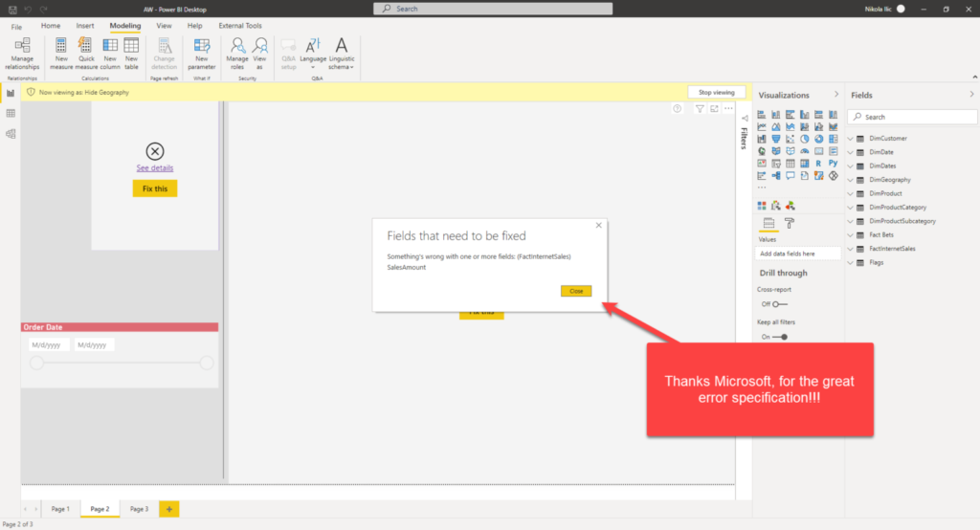This screenshot has width=980, height=530.
Task: Click Close in the fields dialog
Action: coord(575,291)
